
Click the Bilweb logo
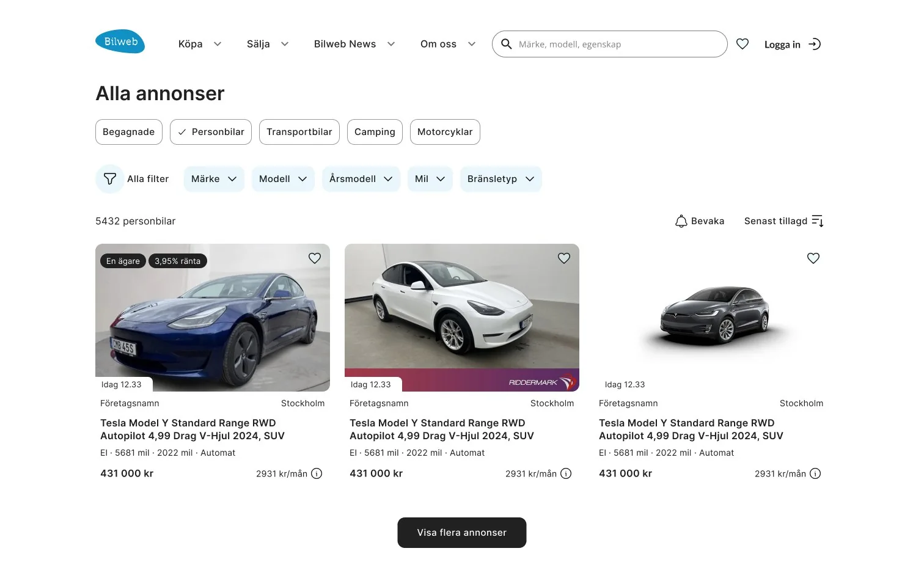pos(120,42)
